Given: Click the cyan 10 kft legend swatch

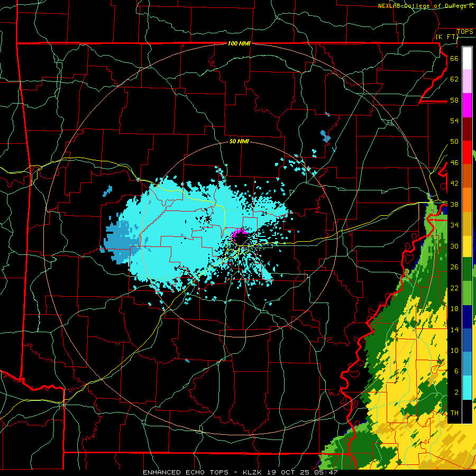Looking at the screenshot, I should tap(467, 388).
